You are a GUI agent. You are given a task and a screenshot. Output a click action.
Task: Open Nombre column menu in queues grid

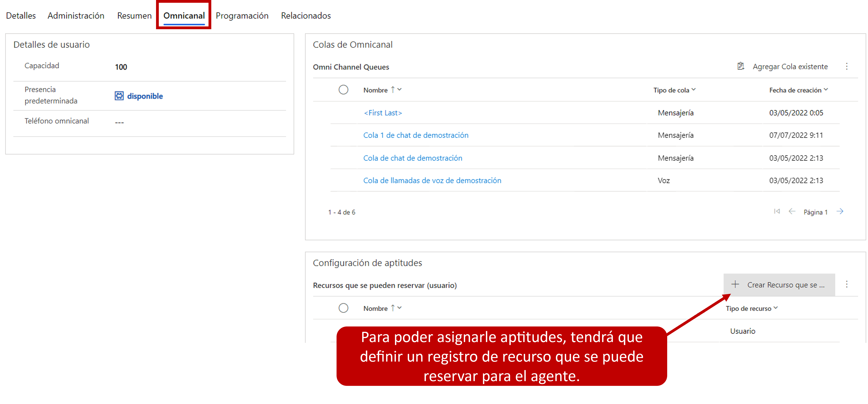(399, 90)
